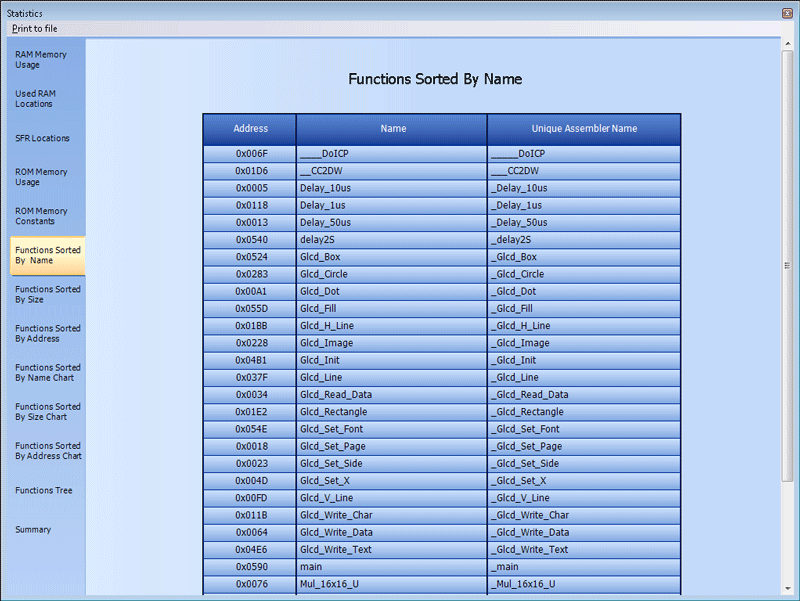Image resolution: width=800 pixels, height=601 pixels.
Task: Select Glcd_Rectangle in Name column
Action: (x=392, y=412)
